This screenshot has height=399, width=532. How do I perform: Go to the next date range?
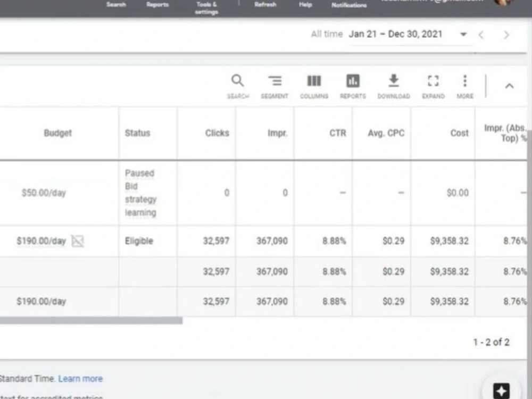[x=506, y=35]
